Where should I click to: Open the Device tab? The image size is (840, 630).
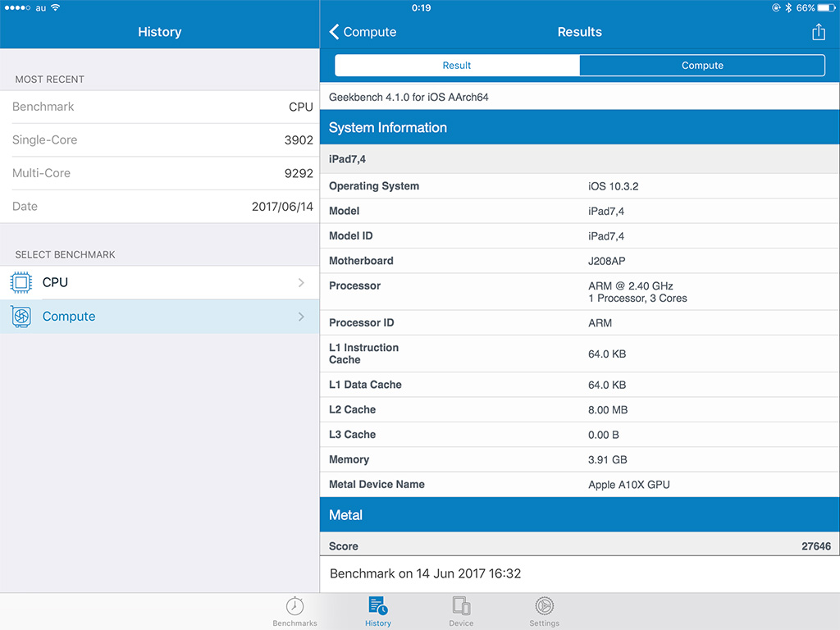pyautogui.click(x=461, y=612)
